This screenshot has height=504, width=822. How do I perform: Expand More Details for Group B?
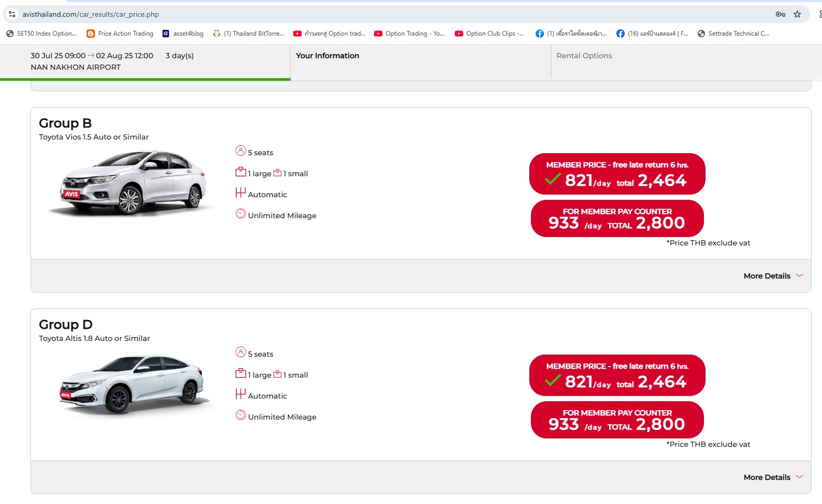[773, 276]
